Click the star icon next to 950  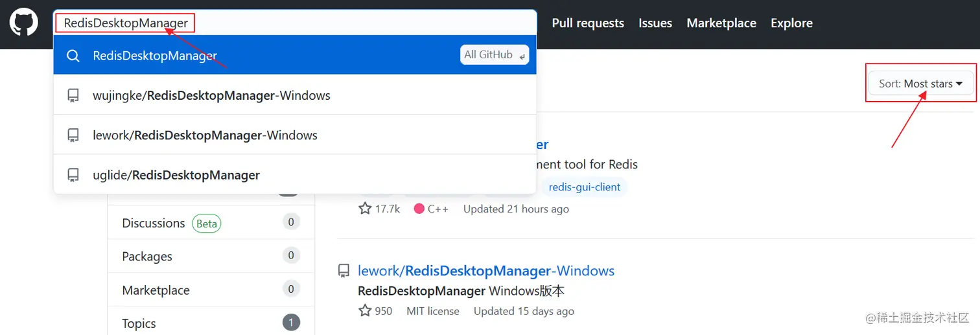point(365,311)
